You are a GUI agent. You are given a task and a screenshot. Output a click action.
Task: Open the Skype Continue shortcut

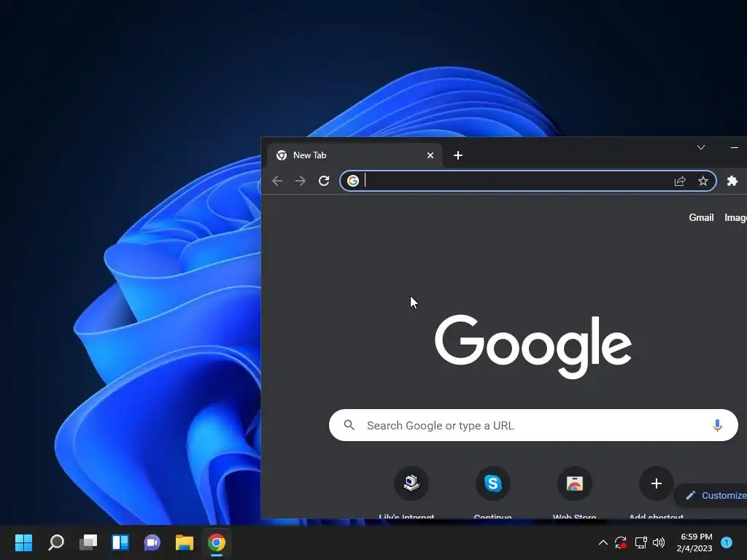(493, 483)
